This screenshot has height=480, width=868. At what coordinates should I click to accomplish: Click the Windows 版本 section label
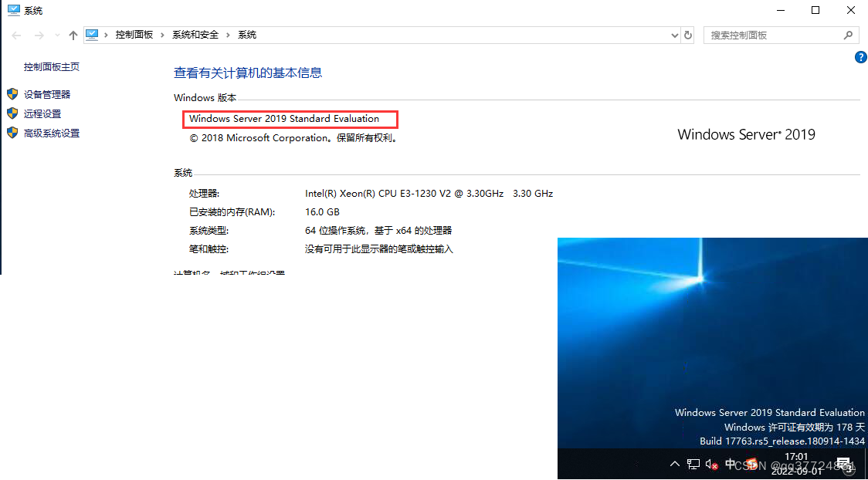coord(205,98)
